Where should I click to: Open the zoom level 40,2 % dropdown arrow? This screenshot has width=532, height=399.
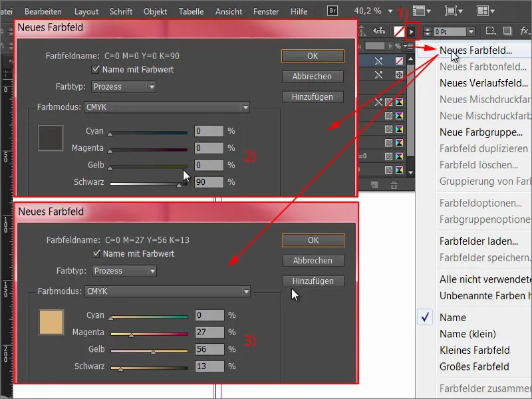[x=390, y=11]
